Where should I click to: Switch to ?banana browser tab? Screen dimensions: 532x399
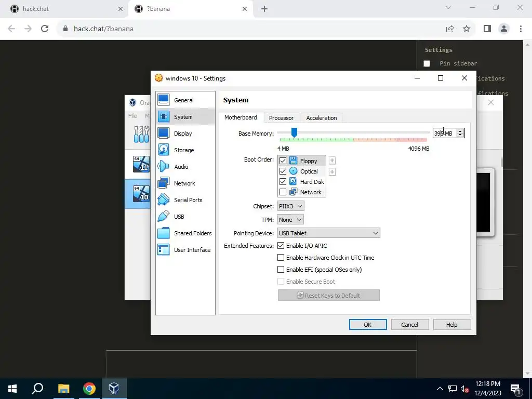[x=190, y=9]
